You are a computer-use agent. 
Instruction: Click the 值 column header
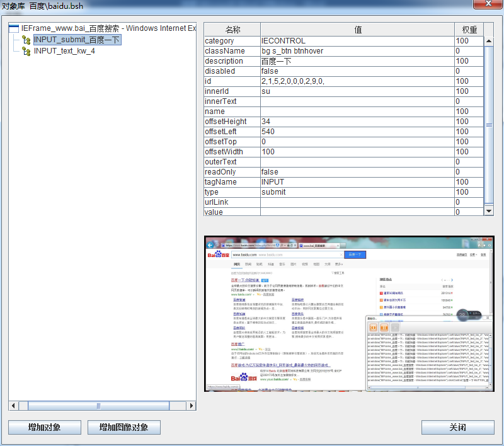pos(357,30)
